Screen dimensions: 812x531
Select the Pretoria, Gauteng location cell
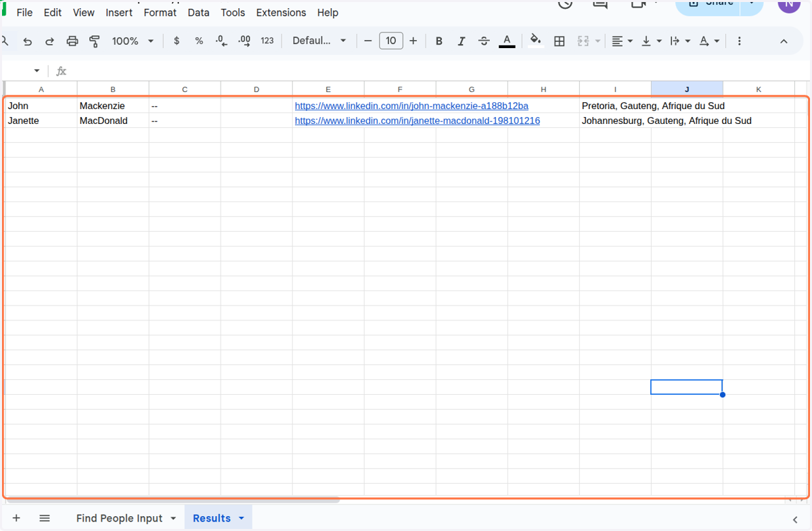pyautogui.click(x=615, y=106)
